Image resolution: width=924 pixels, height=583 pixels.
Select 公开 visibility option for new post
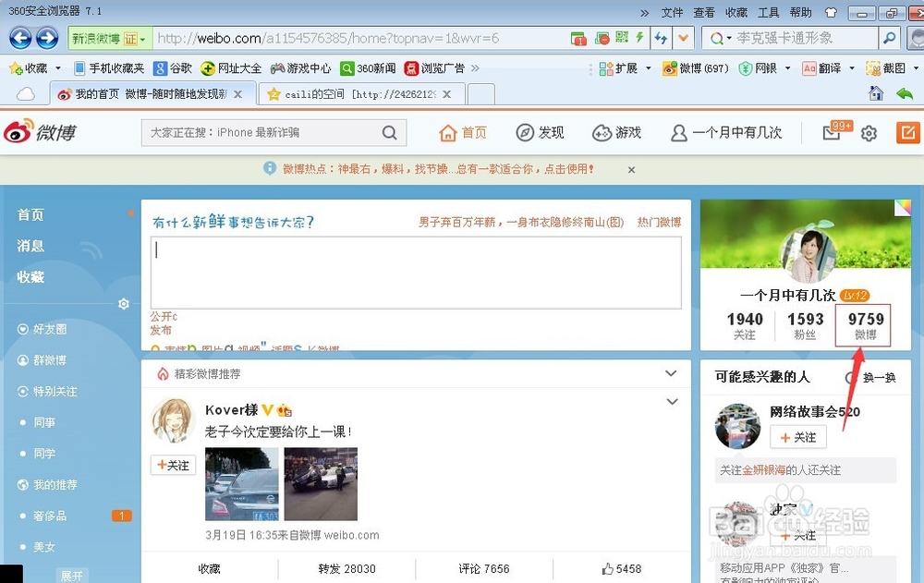pos(160,316)
